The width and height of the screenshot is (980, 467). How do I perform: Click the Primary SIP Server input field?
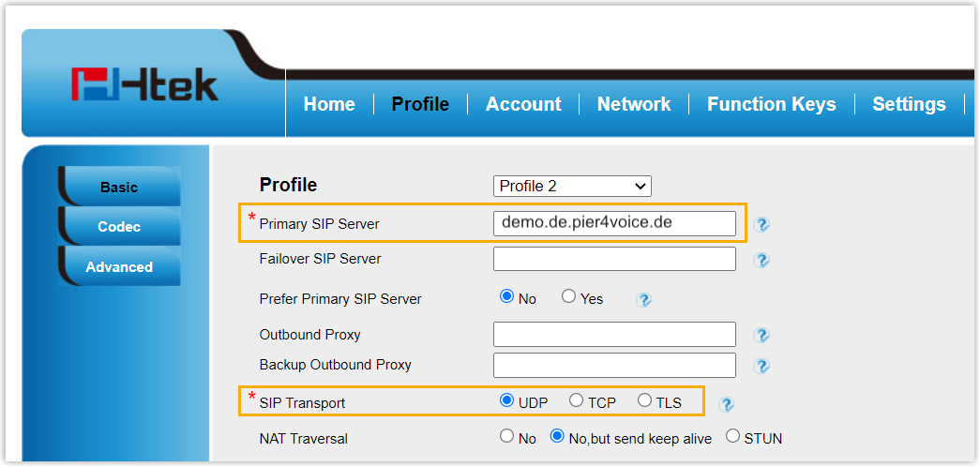(614, 223)
